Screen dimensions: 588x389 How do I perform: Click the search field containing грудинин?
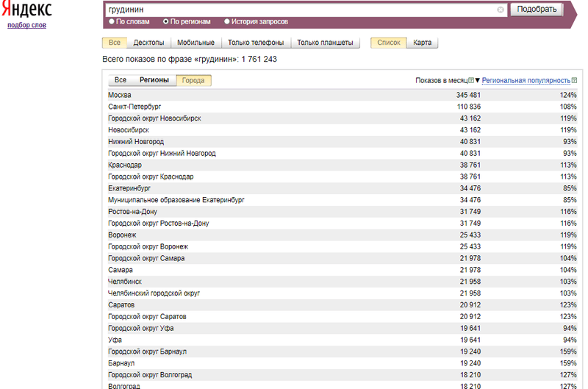pyautogui.click(x=300, y=10)
